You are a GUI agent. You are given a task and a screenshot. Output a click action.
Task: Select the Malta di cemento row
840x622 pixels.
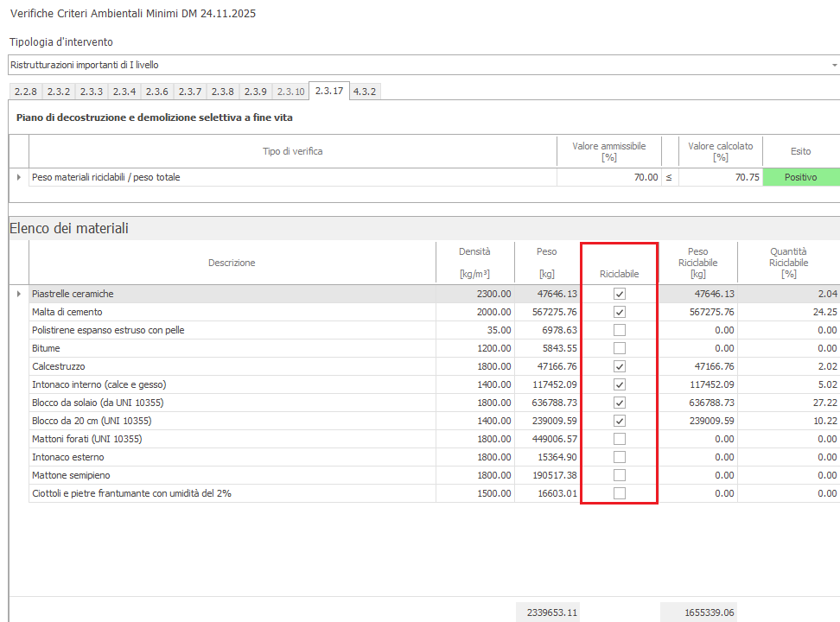232,312
